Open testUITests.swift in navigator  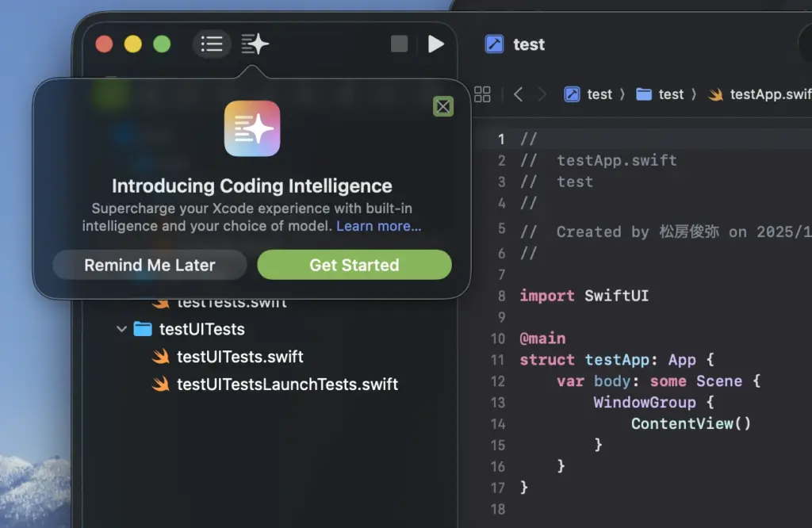coord(239,357)
